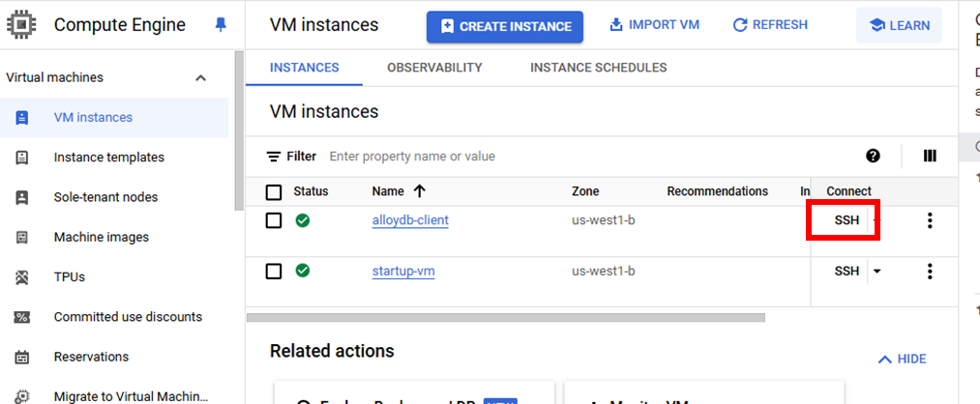Open the column display options icon

[930, 157]
